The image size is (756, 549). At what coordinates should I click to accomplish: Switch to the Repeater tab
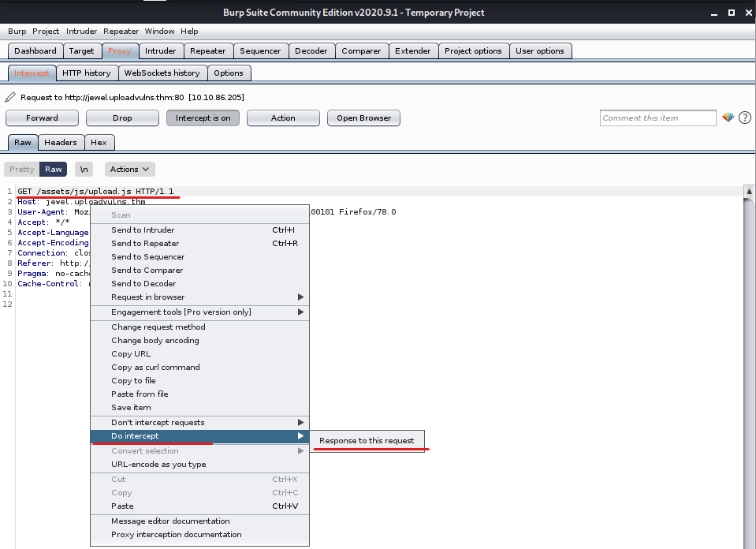[x=208, y=50]
